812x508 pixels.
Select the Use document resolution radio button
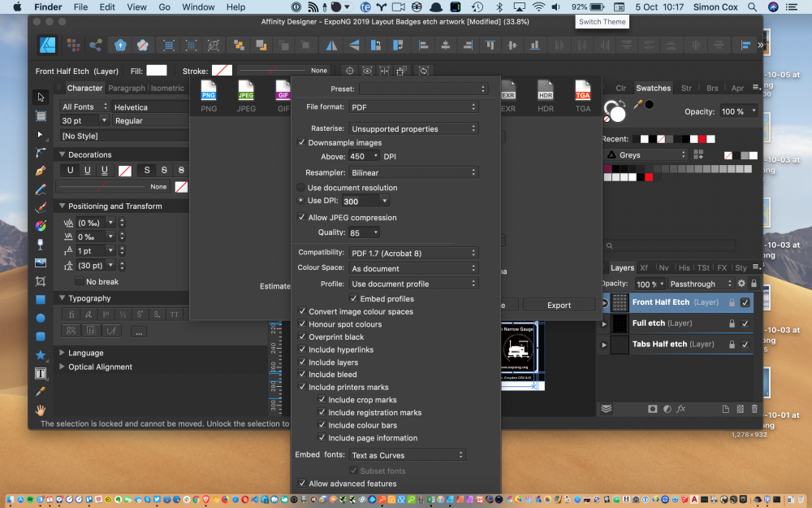[x=300, y=187]
